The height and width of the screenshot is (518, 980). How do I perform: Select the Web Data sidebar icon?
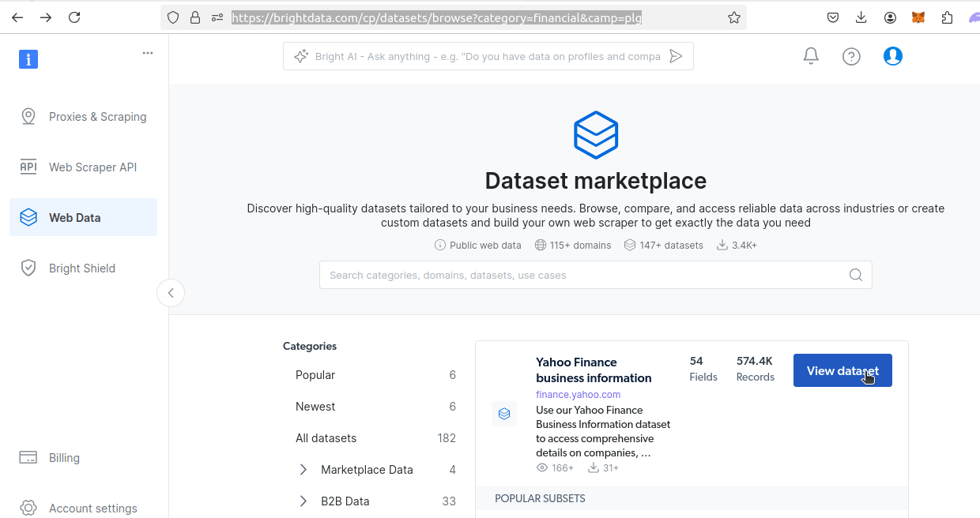(x=28, y=216)
